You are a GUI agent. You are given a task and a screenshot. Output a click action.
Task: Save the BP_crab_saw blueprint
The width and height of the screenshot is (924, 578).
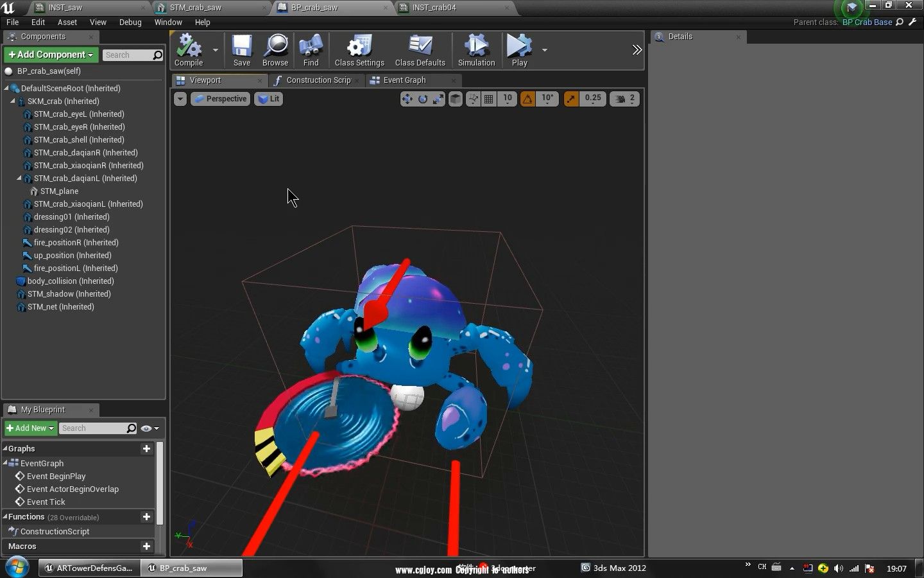(x=242, y=50)
